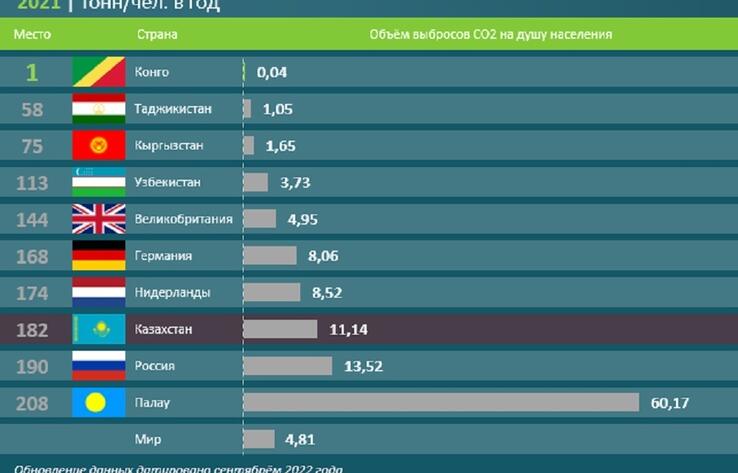Click the CO2 emissions per capita column header
This screenshot has height=473, width=738.
click(490, 35)
